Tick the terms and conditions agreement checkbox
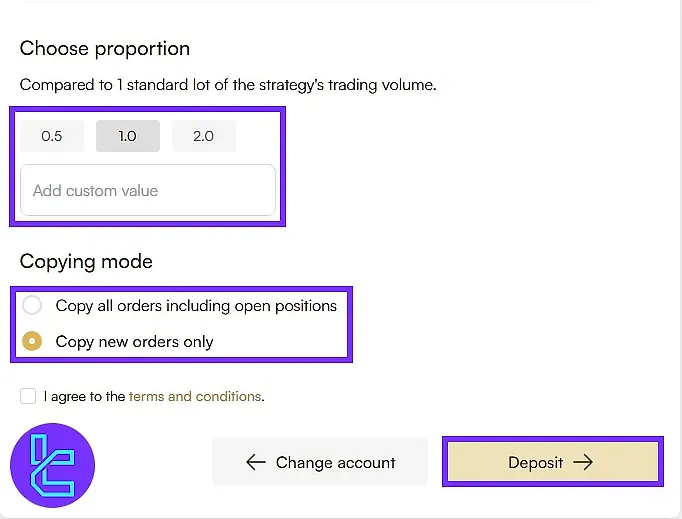This screenshot has height=519, width=682. click(x=28, y=396)
